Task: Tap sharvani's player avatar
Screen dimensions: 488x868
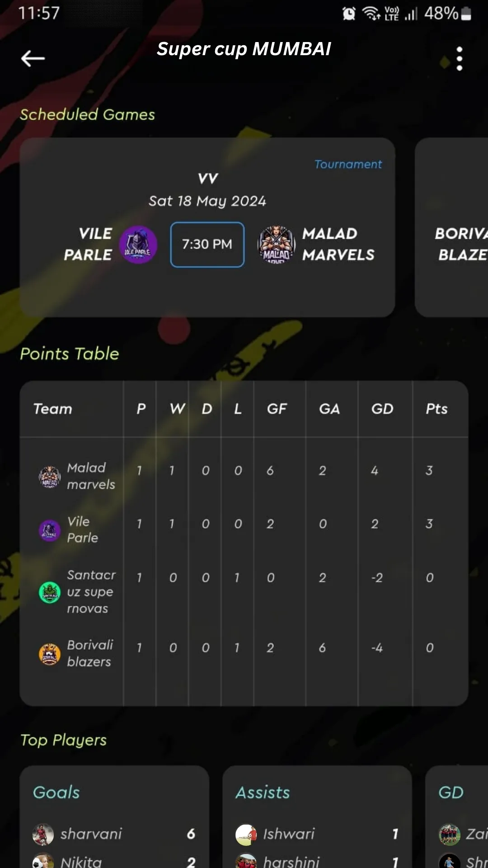Action: point(43,834)
